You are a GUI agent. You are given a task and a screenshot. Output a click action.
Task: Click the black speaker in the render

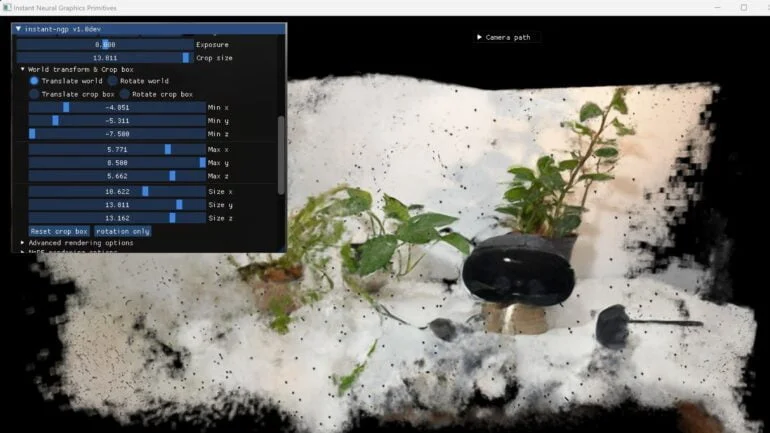pyautogui.click(x=519, y=270)
